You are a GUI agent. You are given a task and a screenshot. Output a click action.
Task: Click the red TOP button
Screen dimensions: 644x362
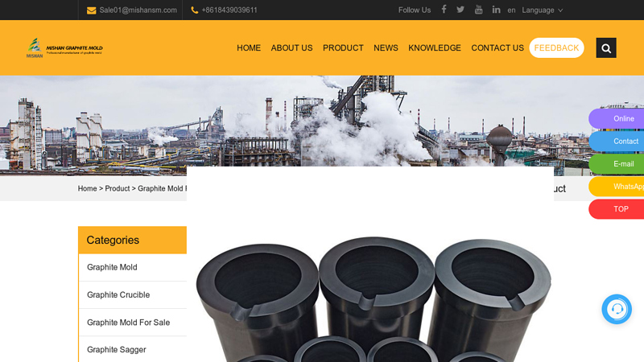(620, 209)
